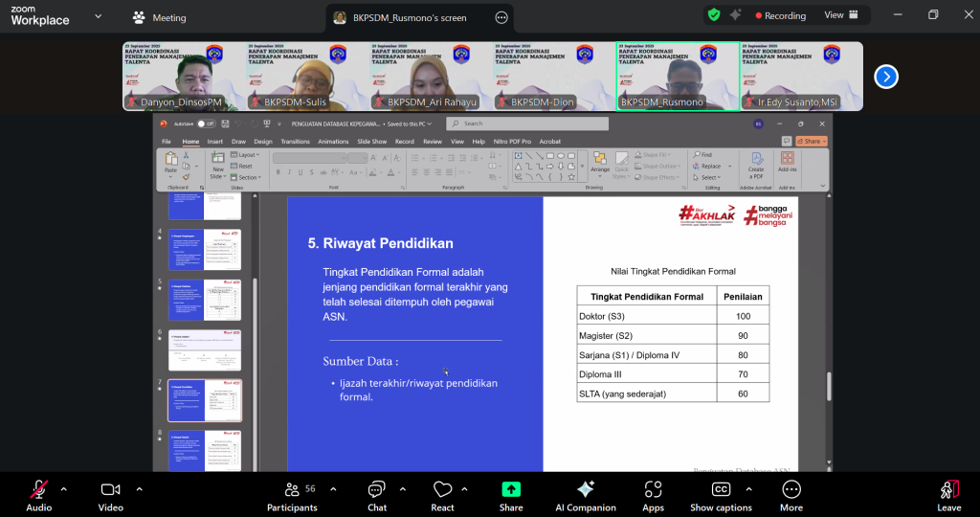Click the Cut scissors icon in Clipboard
980x517 pixels.
186,154
